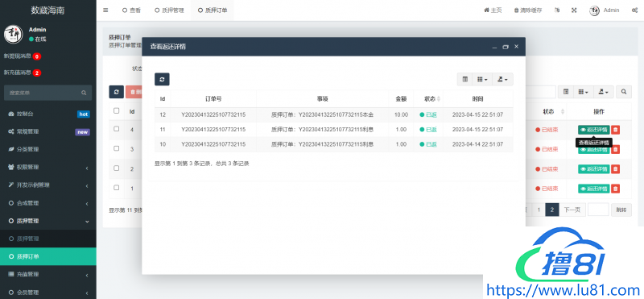Expand the 充值管理 sidebar menu
Screen dimensions: 644x299
[x=48, y=274]
